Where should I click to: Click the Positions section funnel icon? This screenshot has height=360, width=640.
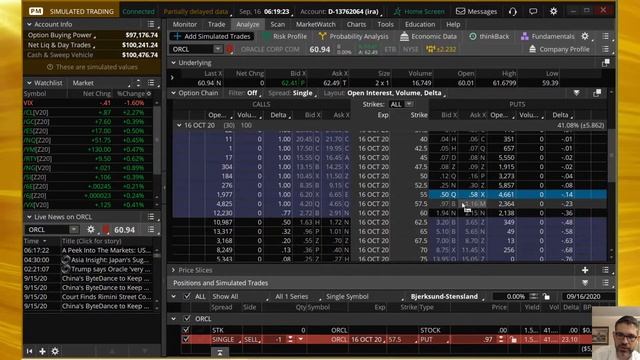coord(585,283)
